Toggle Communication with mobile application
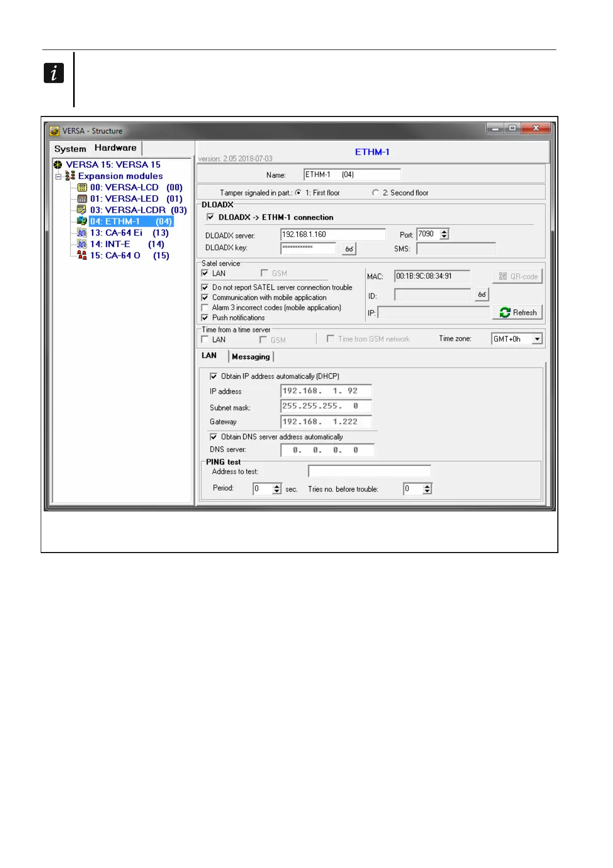The image size is (613, 868). pos(205,297)
